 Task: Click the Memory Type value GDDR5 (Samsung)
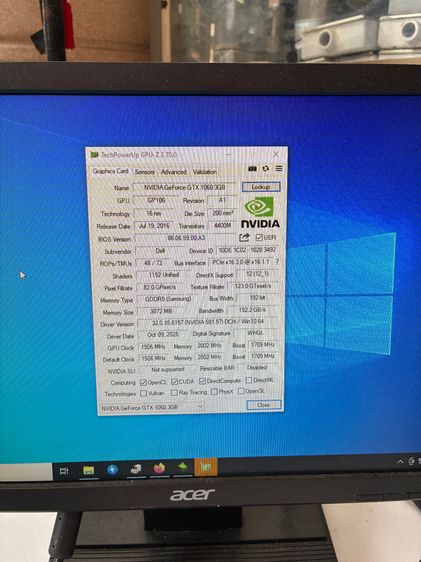coord(168,299)
